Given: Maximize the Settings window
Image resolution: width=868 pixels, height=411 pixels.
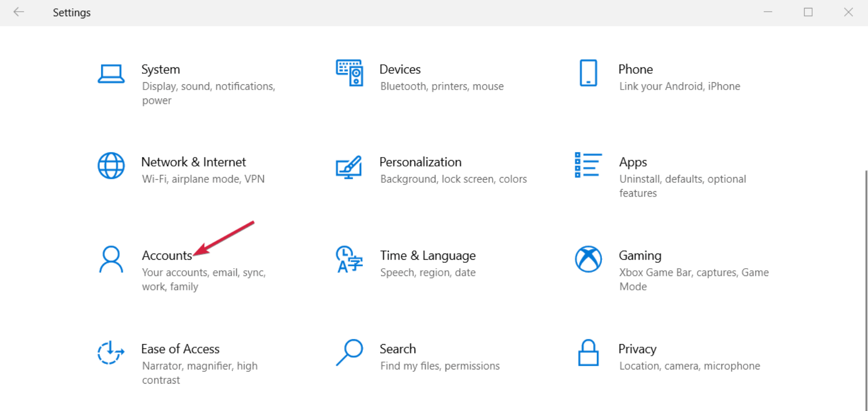Looking at the screenshot, I should pos(808,12).
